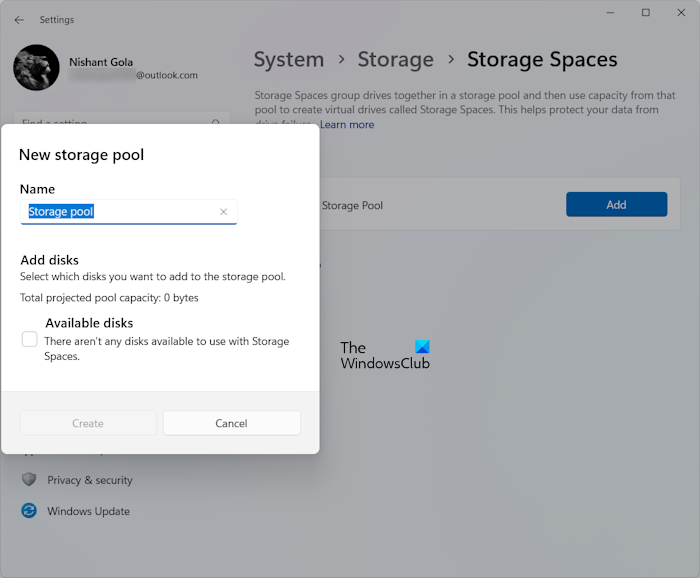Open the Learn more link
Screen dimensions: 700x578
(347, 125)
